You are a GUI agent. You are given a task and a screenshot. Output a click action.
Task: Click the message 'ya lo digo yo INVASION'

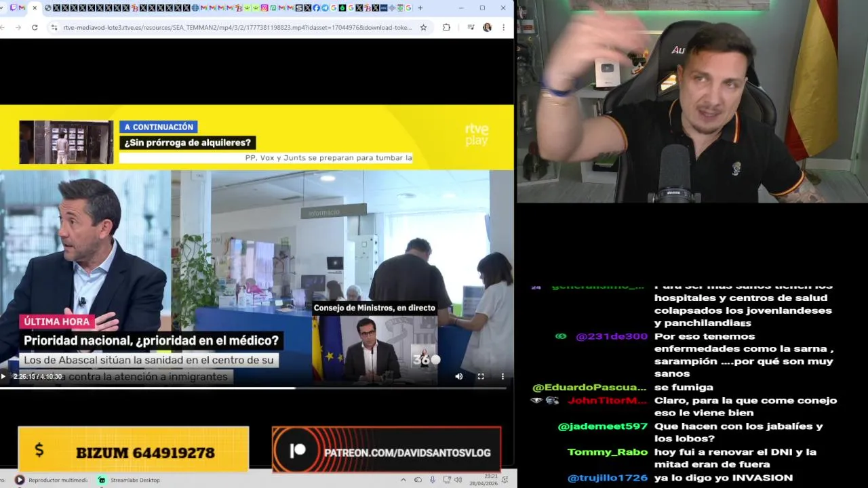pos(724,478)
